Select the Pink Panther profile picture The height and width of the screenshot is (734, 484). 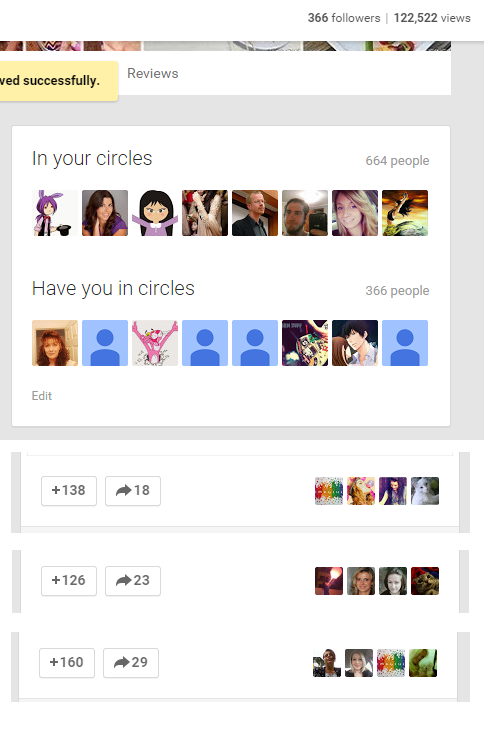(x=155, y=343)
